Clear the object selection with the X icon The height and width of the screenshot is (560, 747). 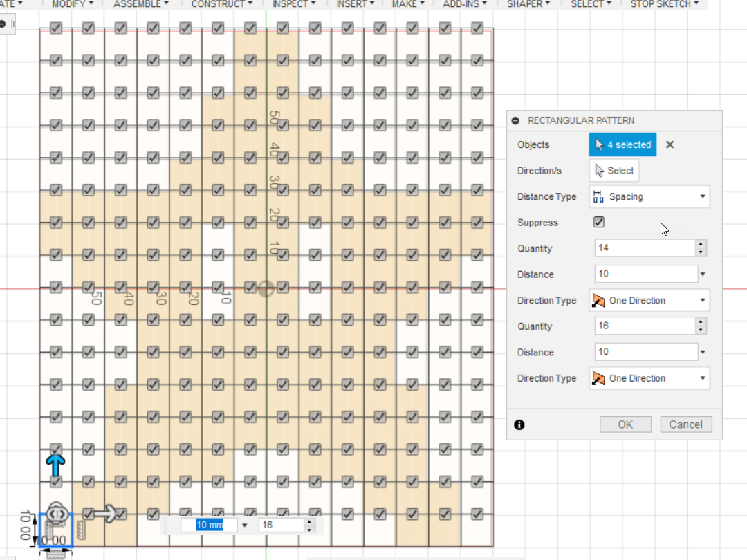click(670, 144)
